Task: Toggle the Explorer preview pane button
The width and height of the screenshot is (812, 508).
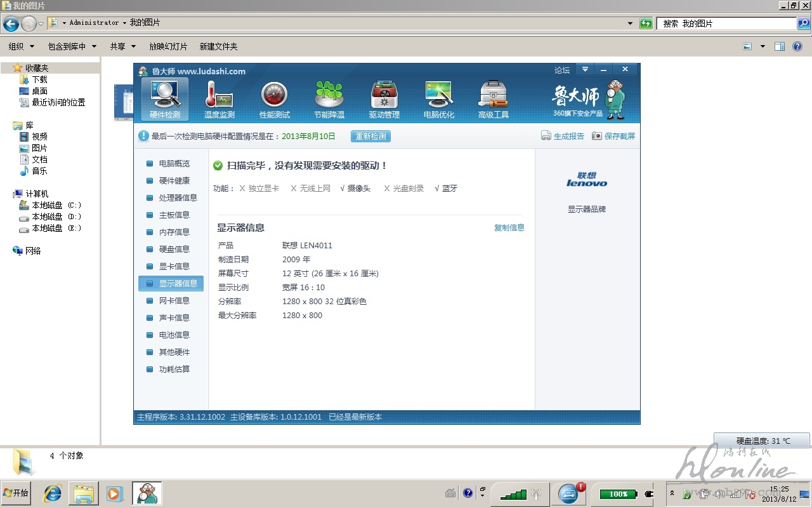Action: (780, 46)
